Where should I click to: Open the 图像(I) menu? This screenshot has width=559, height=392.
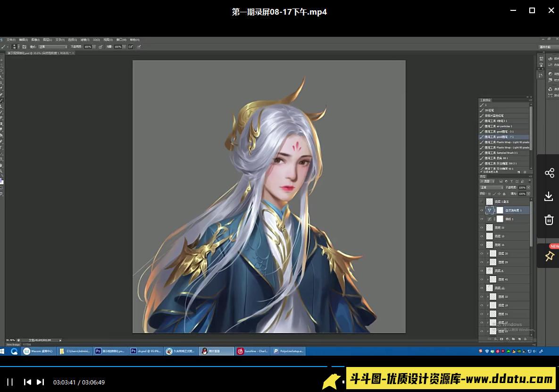36,40
